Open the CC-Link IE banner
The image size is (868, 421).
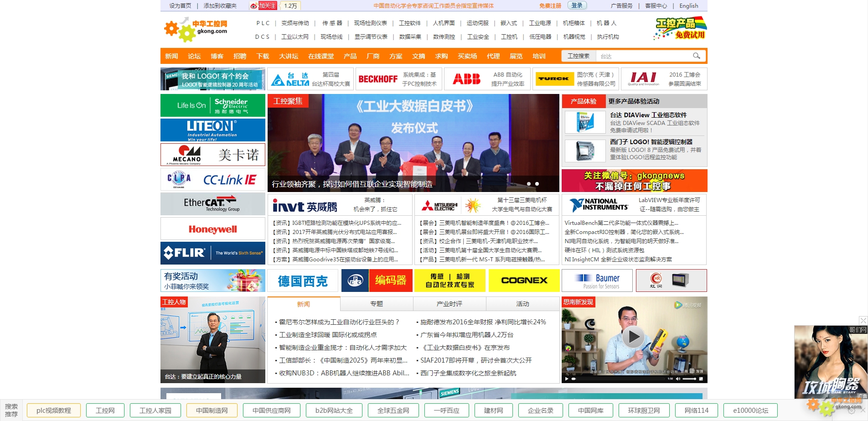pyautogui.click(x=213, y=179)
